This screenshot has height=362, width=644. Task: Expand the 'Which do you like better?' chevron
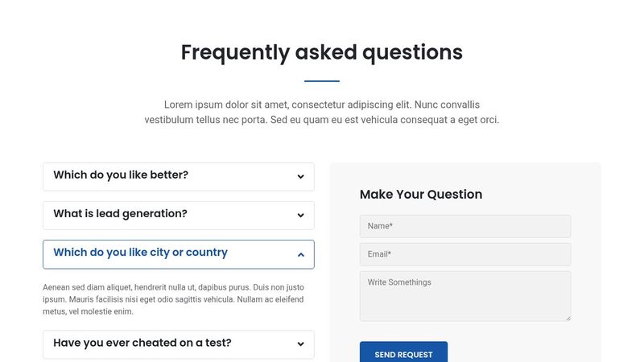[300, 177]
